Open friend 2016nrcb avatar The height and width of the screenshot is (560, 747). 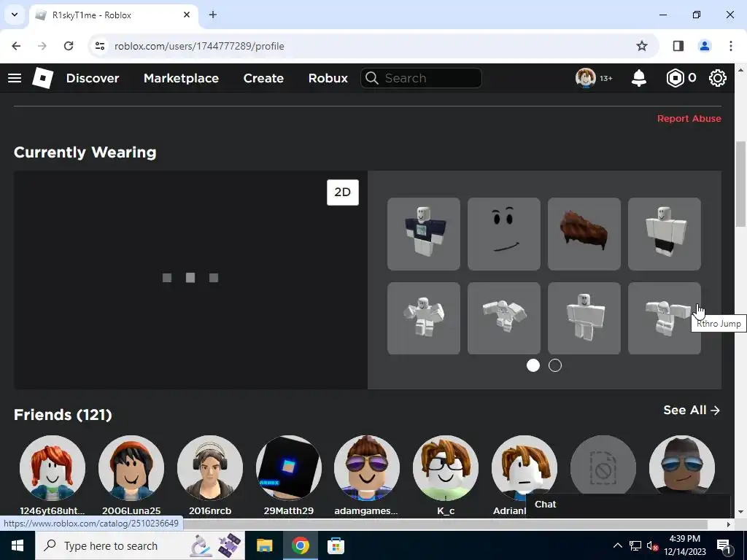(x=210, y=468)
